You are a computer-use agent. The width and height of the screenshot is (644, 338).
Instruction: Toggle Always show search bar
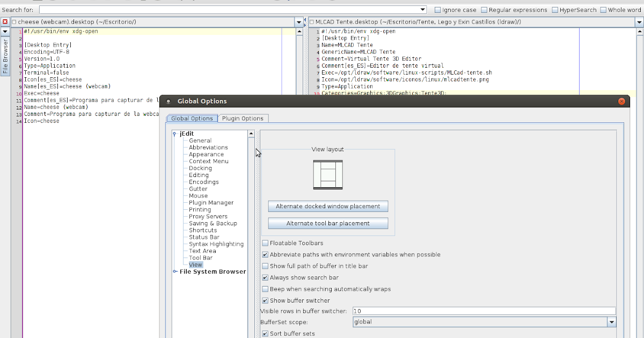click(x=300, y=278)
